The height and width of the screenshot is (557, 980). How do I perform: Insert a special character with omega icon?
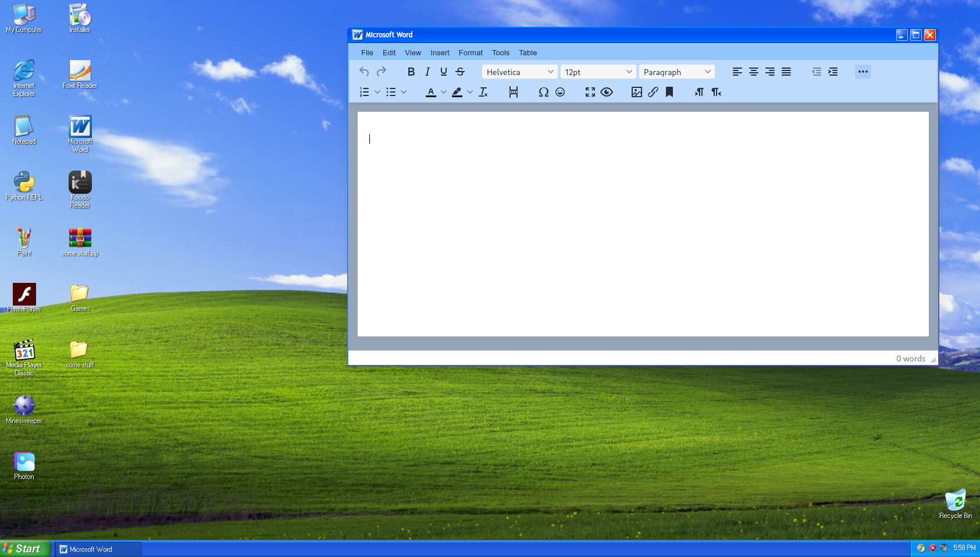(544, 92)
